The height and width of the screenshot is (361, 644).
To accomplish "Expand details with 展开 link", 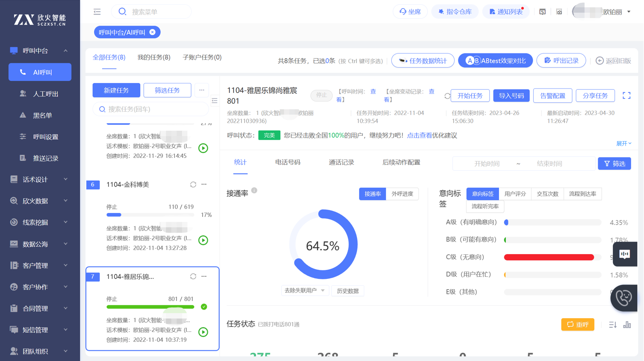I will tap(623, 144).
